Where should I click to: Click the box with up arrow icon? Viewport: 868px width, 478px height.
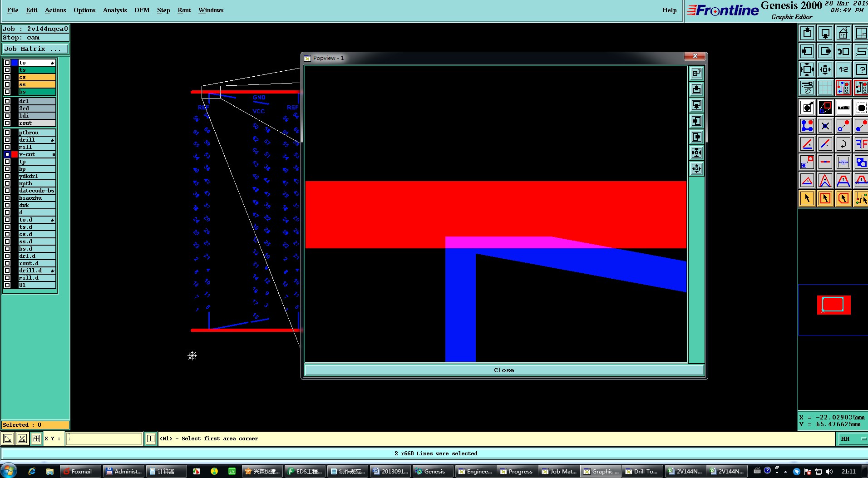(x=807, y=33)
